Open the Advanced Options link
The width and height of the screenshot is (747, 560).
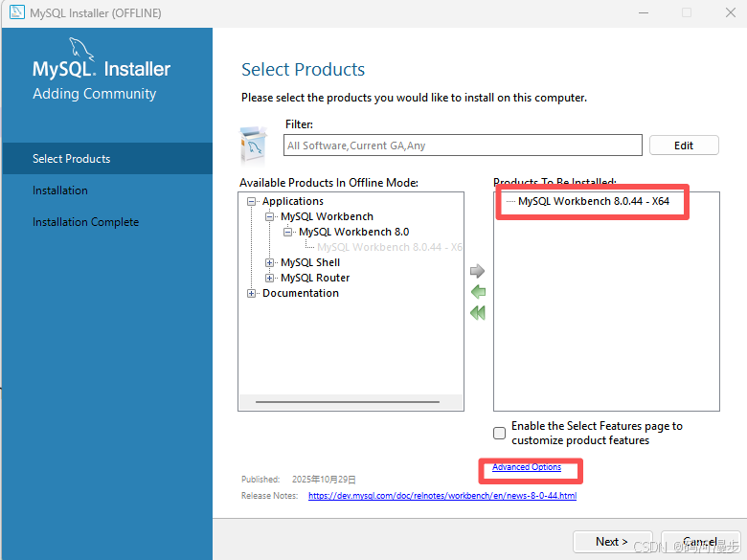click(527, 467)
